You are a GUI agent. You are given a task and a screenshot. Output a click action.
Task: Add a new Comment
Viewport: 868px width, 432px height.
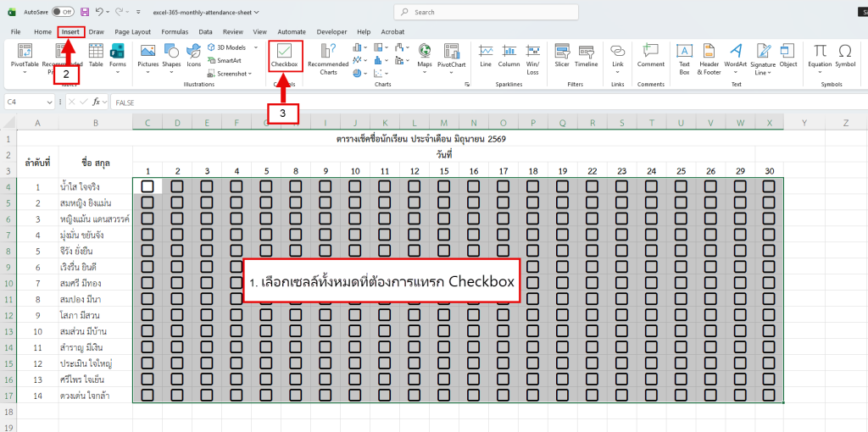click(651, 57)
